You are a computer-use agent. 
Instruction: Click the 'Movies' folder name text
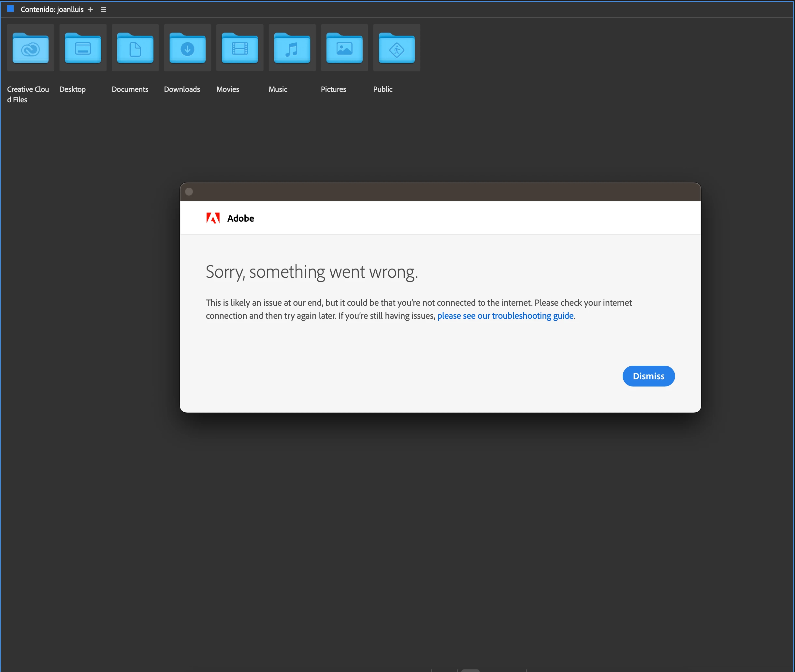tap(227, 89)
